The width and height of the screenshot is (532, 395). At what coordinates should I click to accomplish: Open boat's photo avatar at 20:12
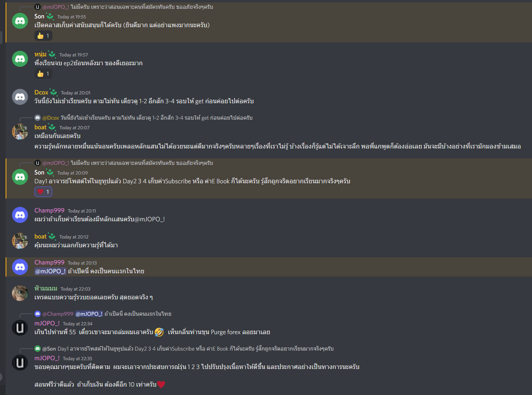click(x=20, y=241)
